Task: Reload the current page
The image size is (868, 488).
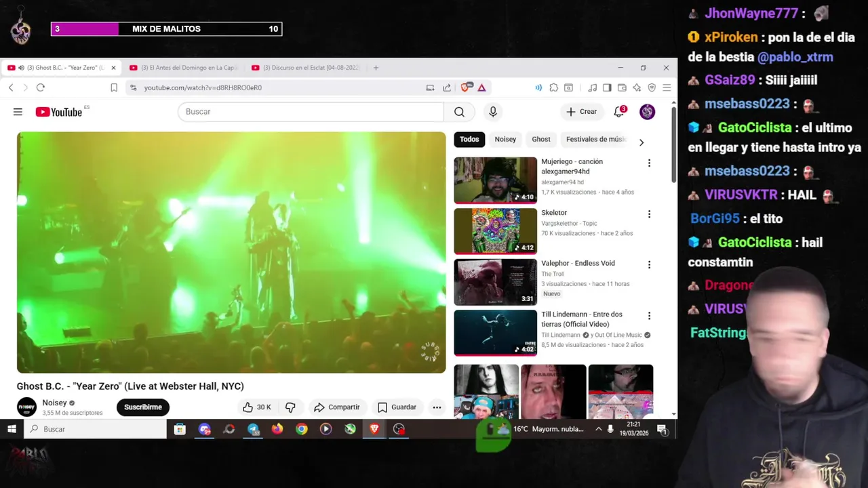Action: coord(41,87)
